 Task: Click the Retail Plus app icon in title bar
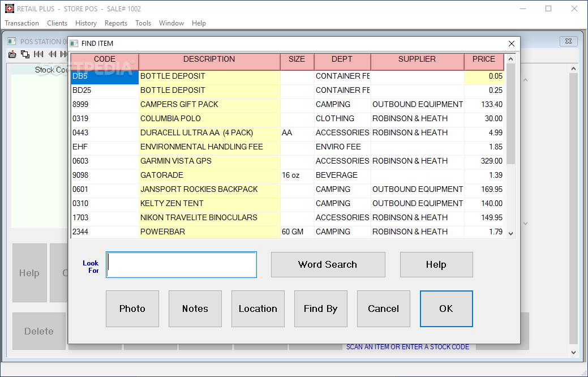click(x=10, y=8)
